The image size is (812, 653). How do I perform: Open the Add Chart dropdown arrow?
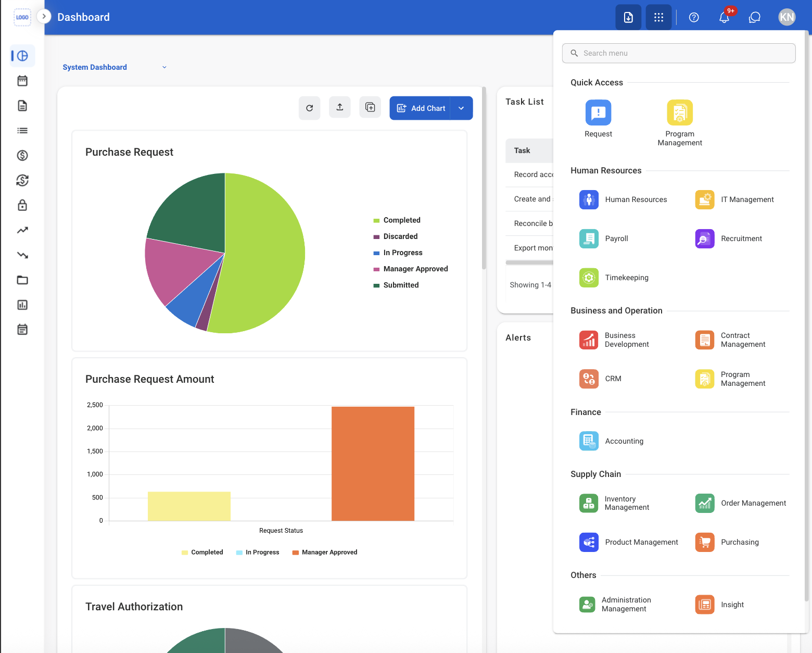461,108
